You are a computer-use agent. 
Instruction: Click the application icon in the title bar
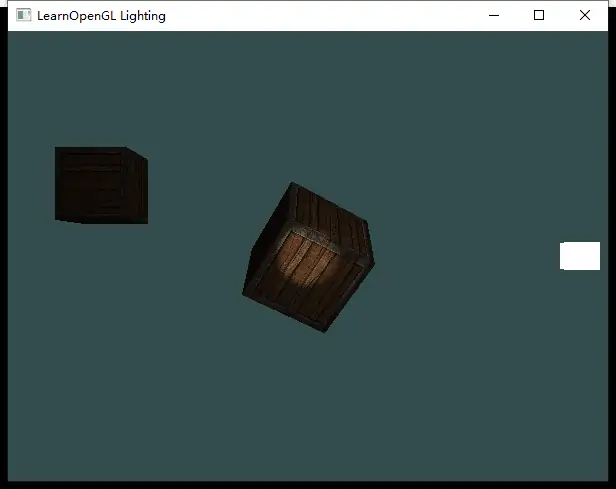24,16
